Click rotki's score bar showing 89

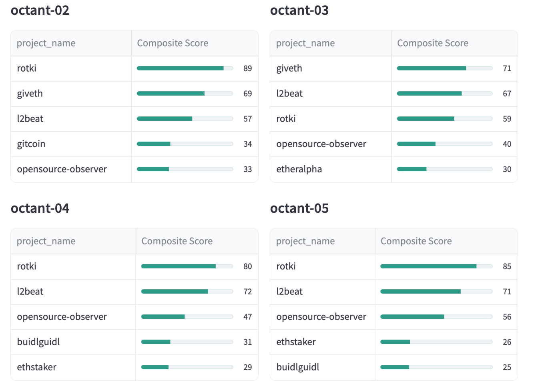[x=185, y=68]
